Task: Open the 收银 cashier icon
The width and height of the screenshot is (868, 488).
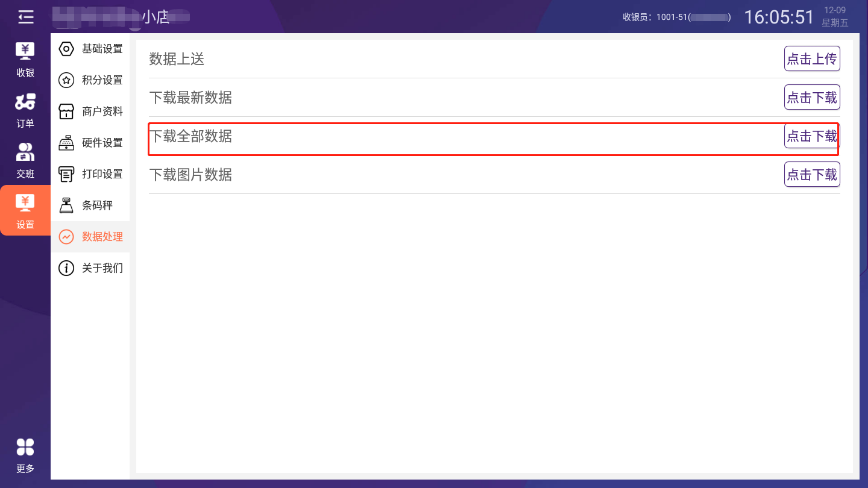Action: click(25, 51)
